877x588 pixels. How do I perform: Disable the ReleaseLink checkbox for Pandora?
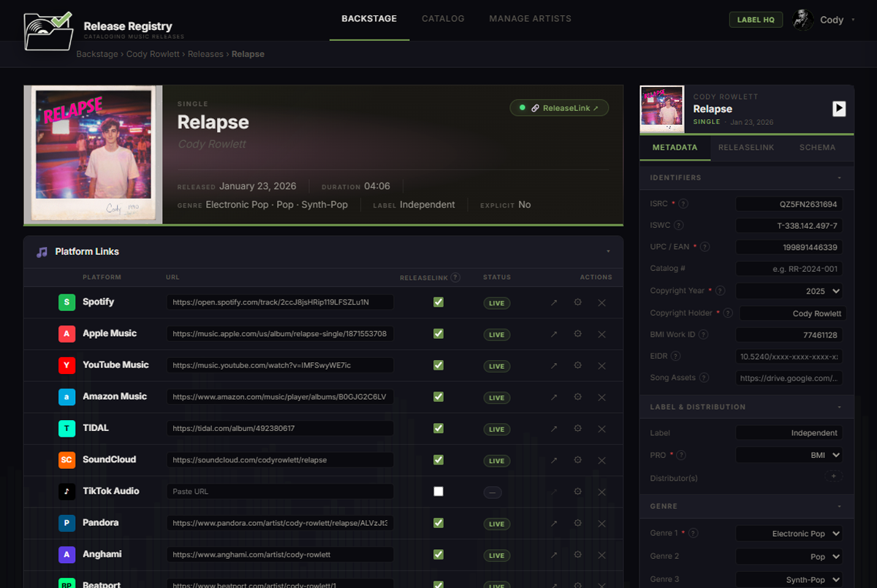coord(438,523)
